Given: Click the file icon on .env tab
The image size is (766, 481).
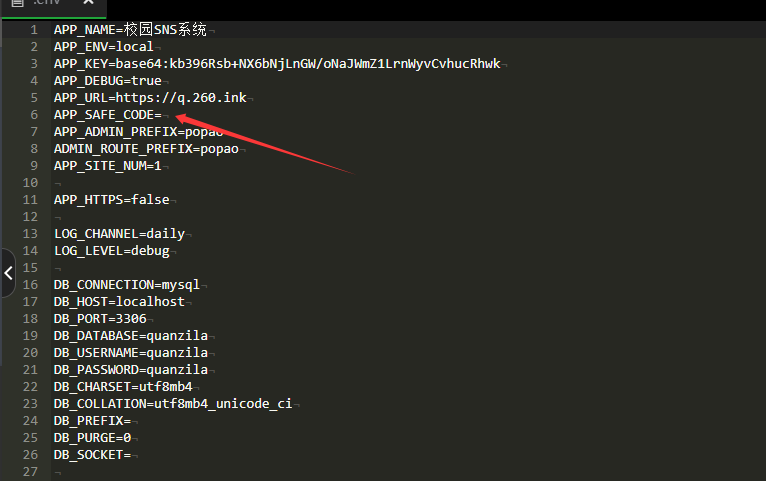Looking at the screenshot, I should click(18, 2).
